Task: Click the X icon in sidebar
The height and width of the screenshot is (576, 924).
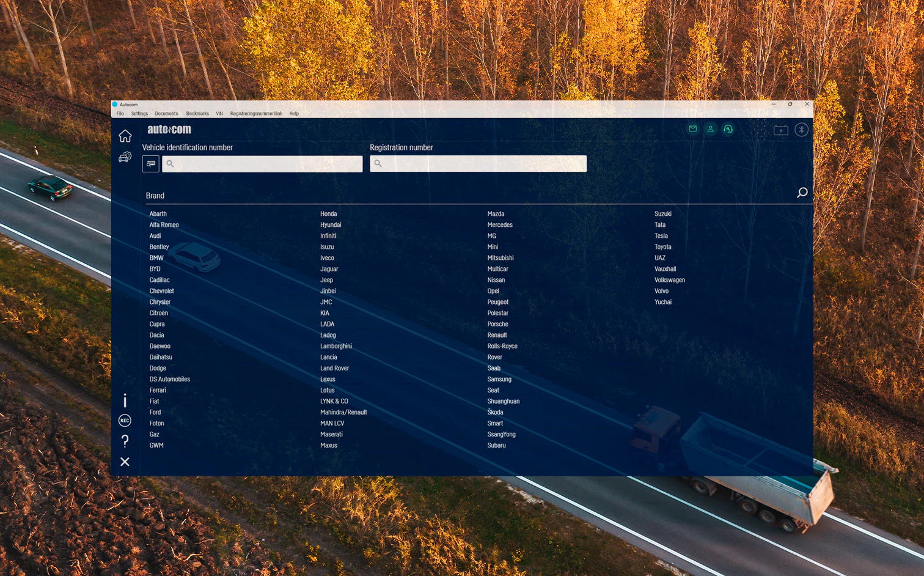Action: click(125, 462)
